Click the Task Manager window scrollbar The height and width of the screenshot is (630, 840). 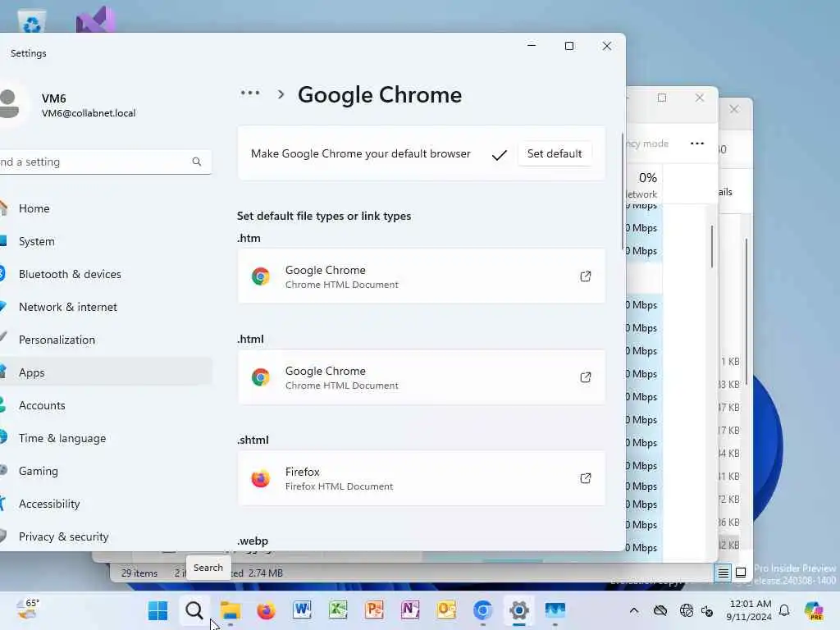click(x=712, y=246)
